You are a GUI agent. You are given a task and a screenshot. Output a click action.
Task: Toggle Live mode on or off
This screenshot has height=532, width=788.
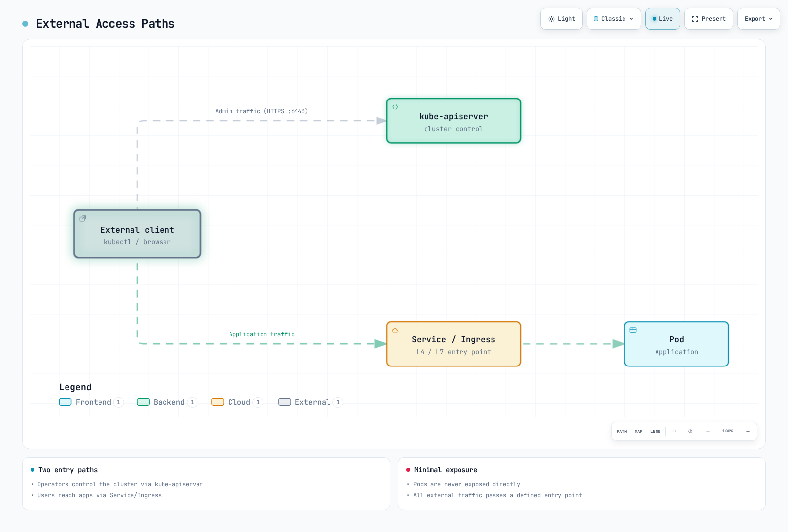(662, 19)
